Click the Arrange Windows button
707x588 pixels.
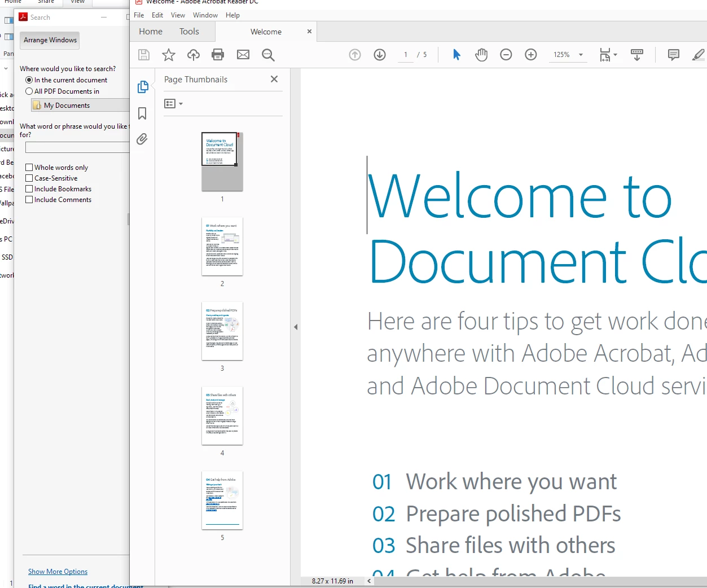tap(50, 40)
